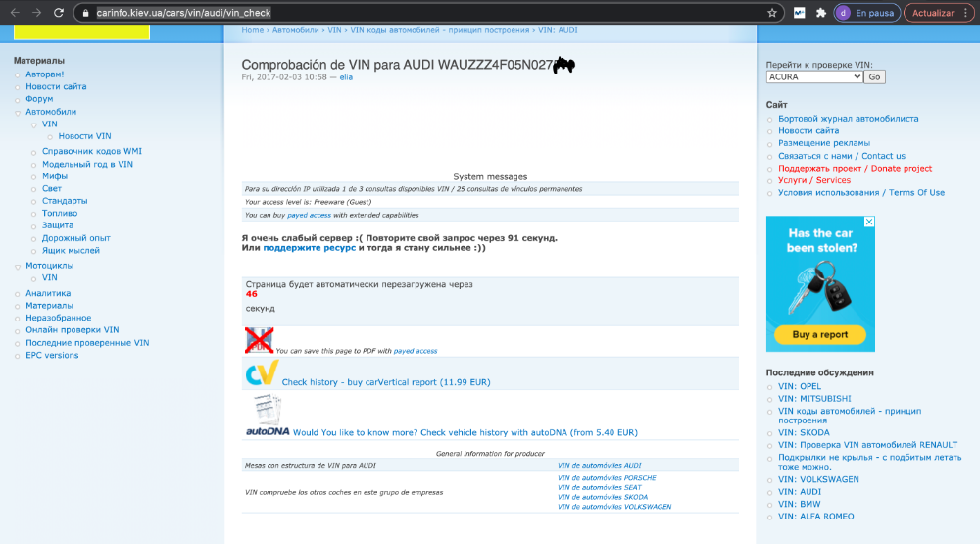Open autoDNA vehicle history link

[465, 432]
